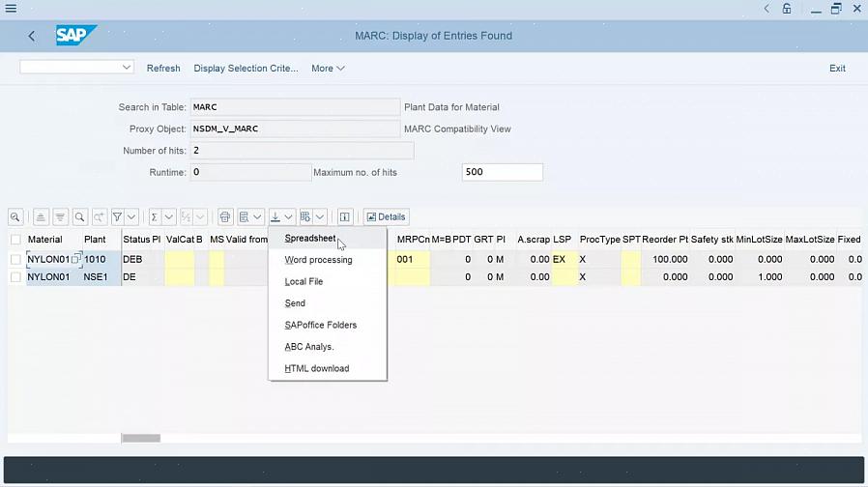The height and width of the screenshot is (487, 868).
Task: Choose Spreadsheet from the export menu
Action: coord(310,239)
